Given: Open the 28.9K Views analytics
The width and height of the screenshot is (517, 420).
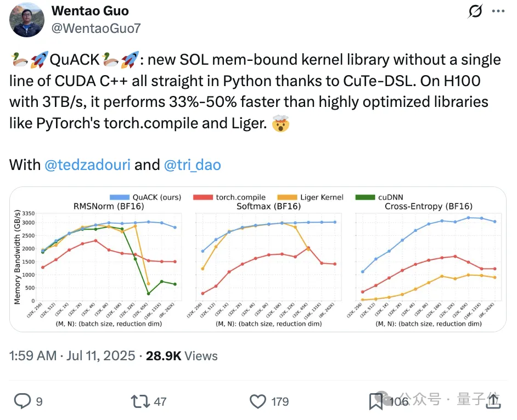Looking at the screenshot, I should point(181,355).
